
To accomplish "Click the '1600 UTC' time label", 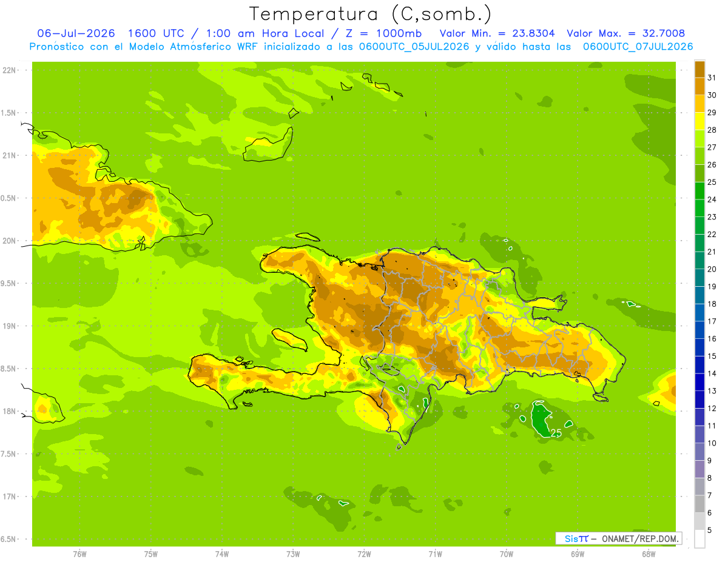I will [155, 33].
